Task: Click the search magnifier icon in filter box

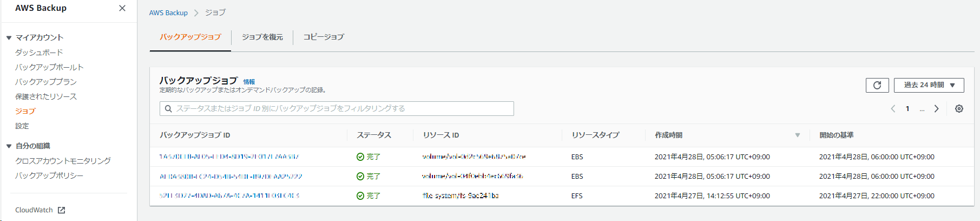Action: pos(168,109)
